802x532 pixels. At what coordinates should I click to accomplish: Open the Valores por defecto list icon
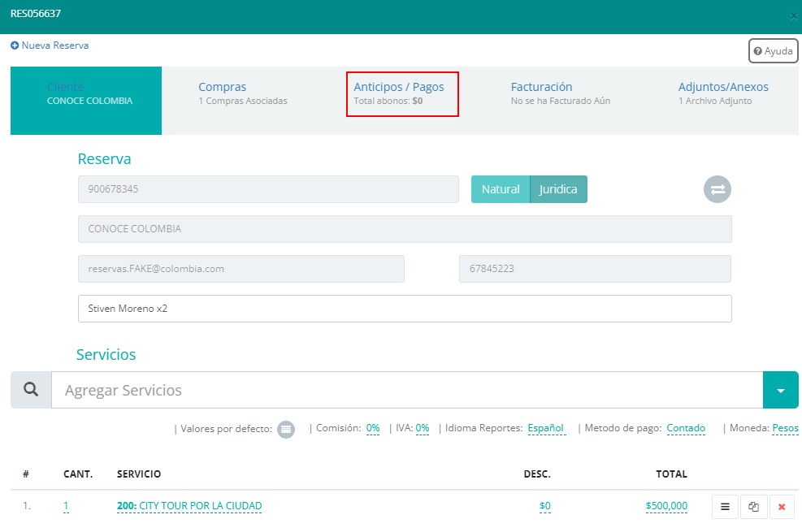[286, 429]
